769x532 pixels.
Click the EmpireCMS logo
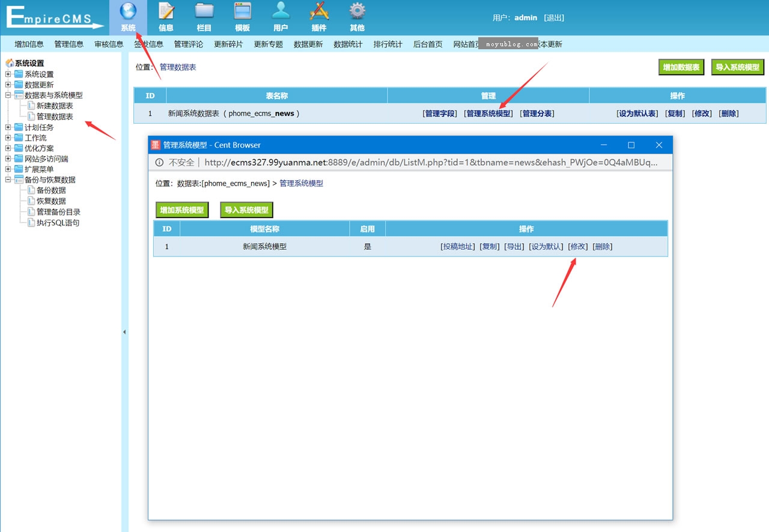click(x=53, y=17)
